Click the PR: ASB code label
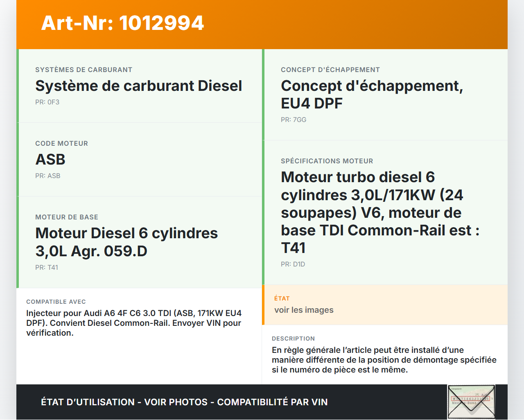 (x=47, y=176)
